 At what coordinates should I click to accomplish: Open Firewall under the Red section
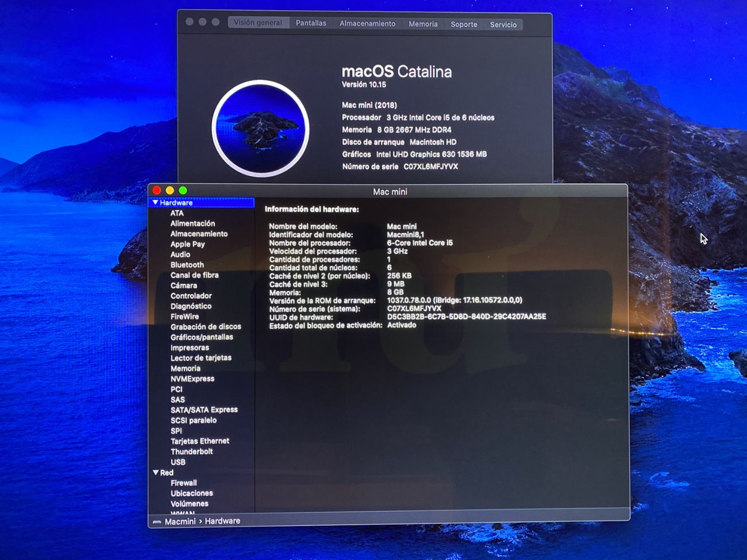pos(183,483)
